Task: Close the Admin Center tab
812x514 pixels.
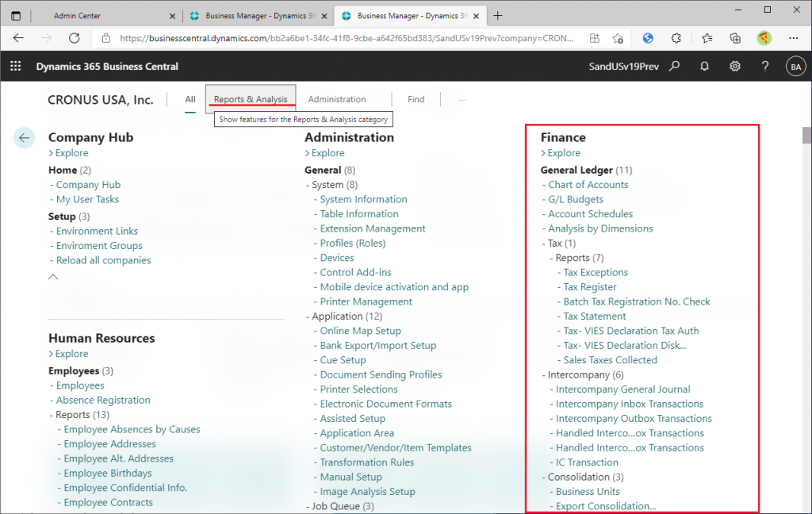Action: click(172, 16)
